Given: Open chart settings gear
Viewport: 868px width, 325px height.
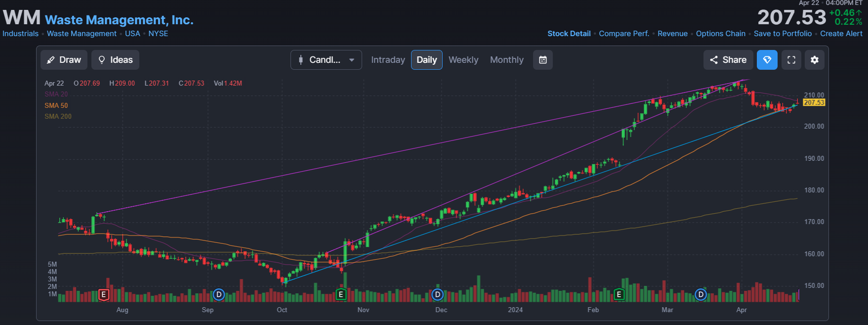Looking at the screenshot, I should (815, 60).
